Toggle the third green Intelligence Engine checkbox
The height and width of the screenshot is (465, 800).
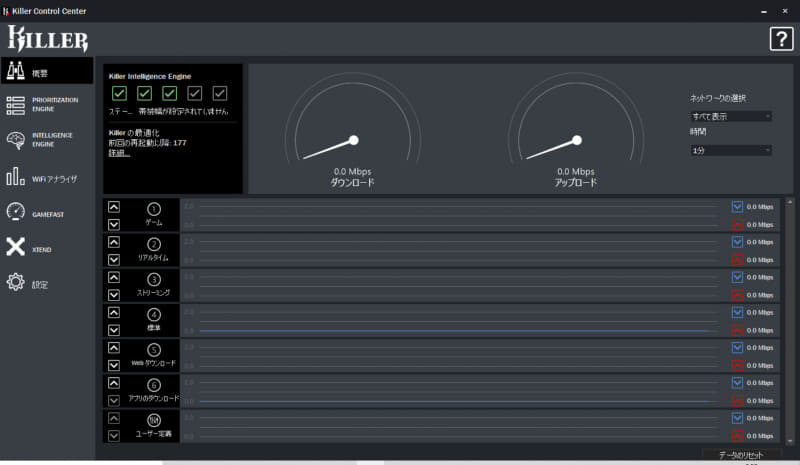point(169,93)
